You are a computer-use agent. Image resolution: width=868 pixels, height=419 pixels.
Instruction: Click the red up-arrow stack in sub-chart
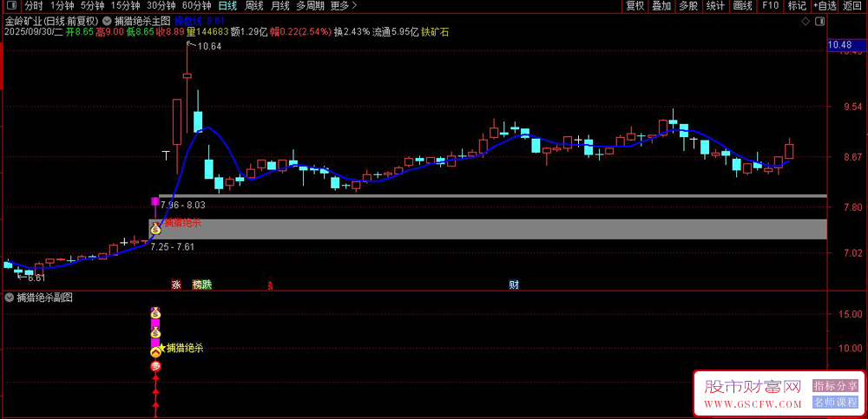155,396
